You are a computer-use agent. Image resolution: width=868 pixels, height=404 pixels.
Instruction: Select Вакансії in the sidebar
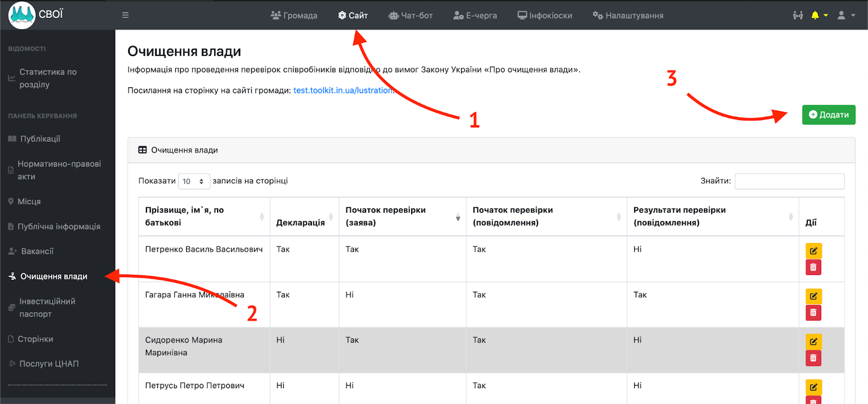pyautogui.click(x=37, y=251)
